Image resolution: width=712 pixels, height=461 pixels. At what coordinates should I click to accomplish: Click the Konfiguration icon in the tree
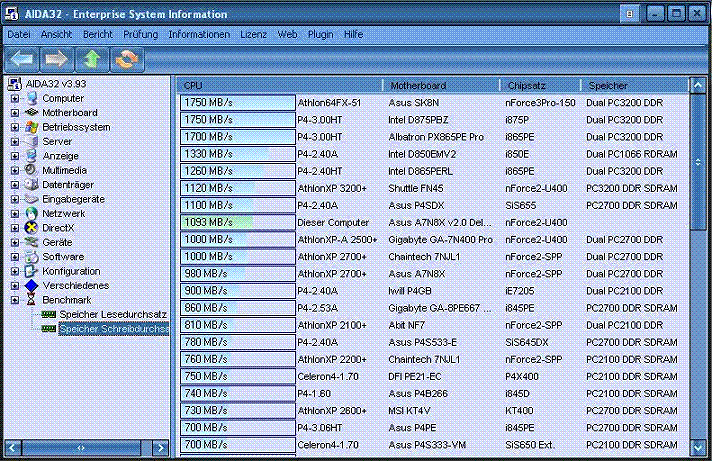(x=31, y=271)
